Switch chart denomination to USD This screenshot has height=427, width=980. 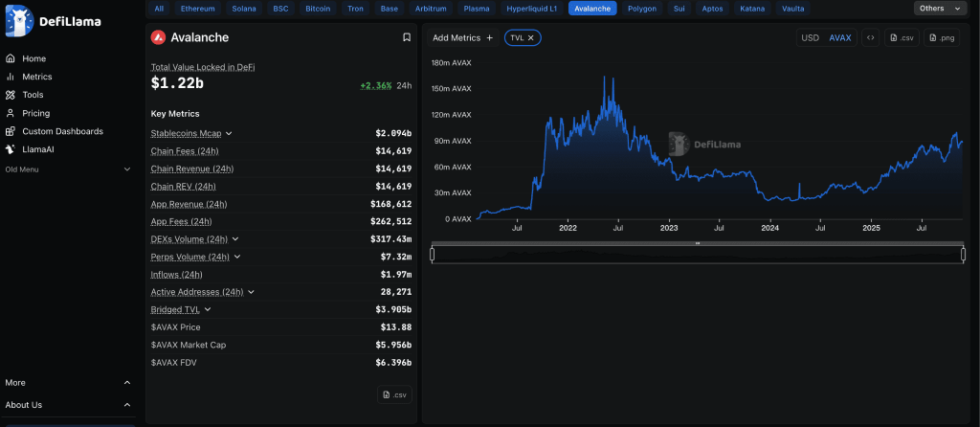[x=810, y=37]
